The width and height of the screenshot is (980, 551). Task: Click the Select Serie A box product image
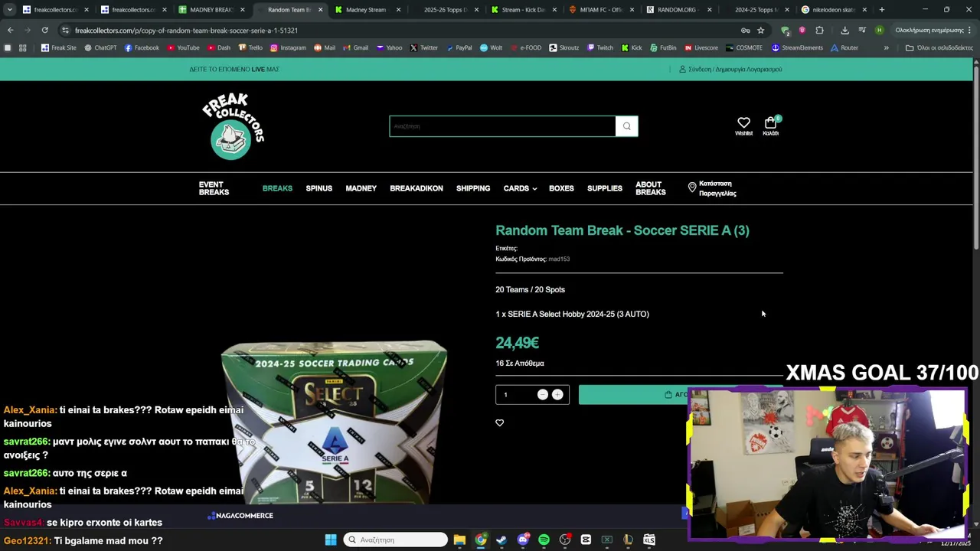click(334, 422)
